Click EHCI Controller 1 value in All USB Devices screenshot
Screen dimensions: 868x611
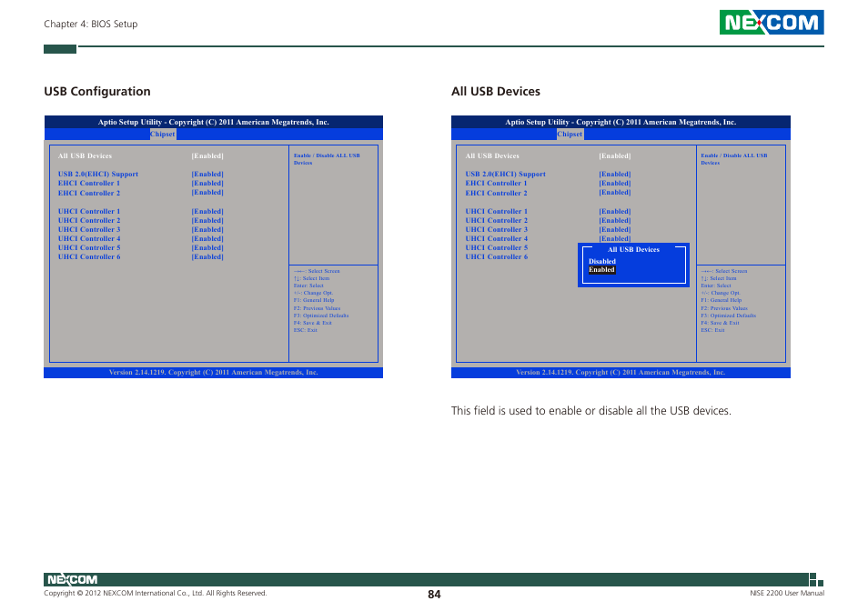[614, 183]
